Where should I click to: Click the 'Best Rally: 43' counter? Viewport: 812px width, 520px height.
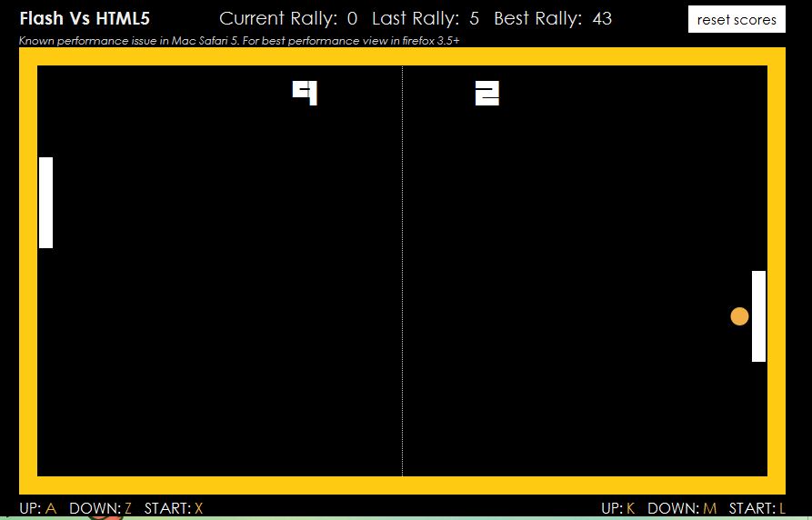click(x=553, y=19)
